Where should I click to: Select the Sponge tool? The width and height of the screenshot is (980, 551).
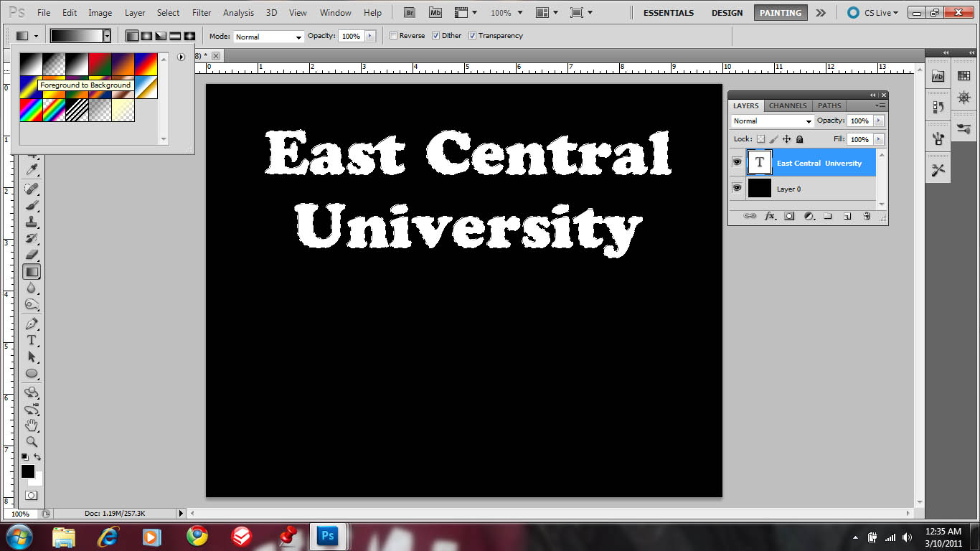click(x=32, y=305)
